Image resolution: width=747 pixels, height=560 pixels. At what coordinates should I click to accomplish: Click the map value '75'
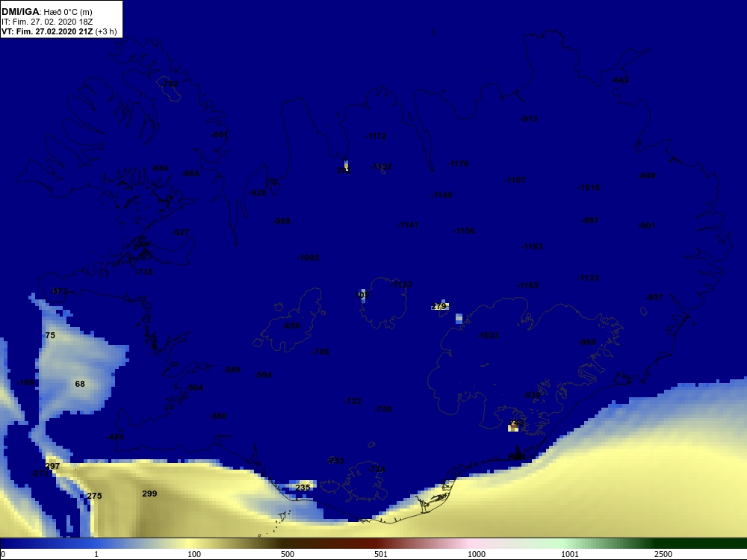(x=50, y=335)
